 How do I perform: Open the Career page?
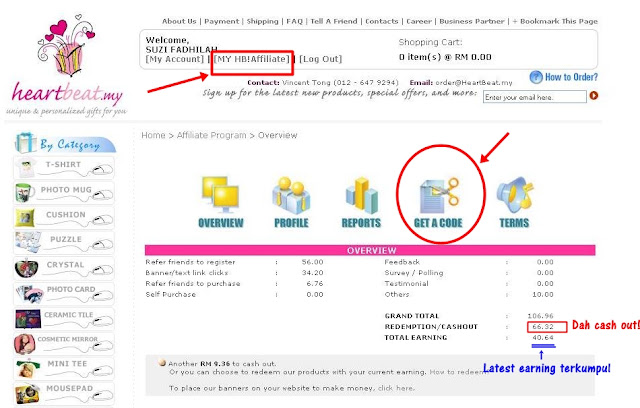click(419, 21)
